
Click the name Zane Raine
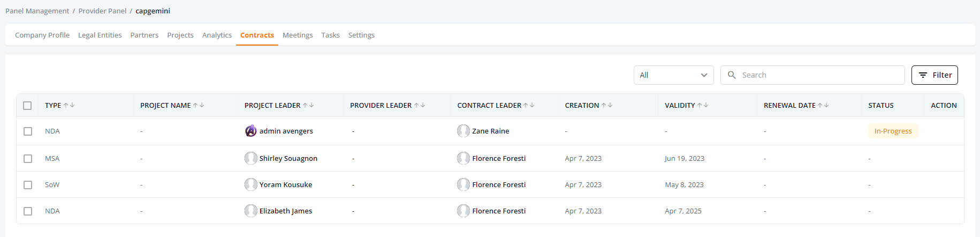point(491,131)
